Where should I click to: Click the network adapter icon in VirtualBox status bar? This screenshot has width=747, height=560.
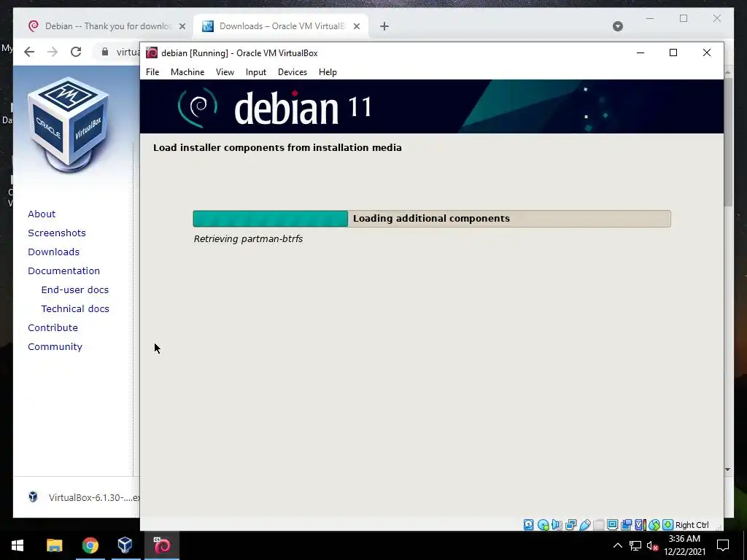click(570, 525)
